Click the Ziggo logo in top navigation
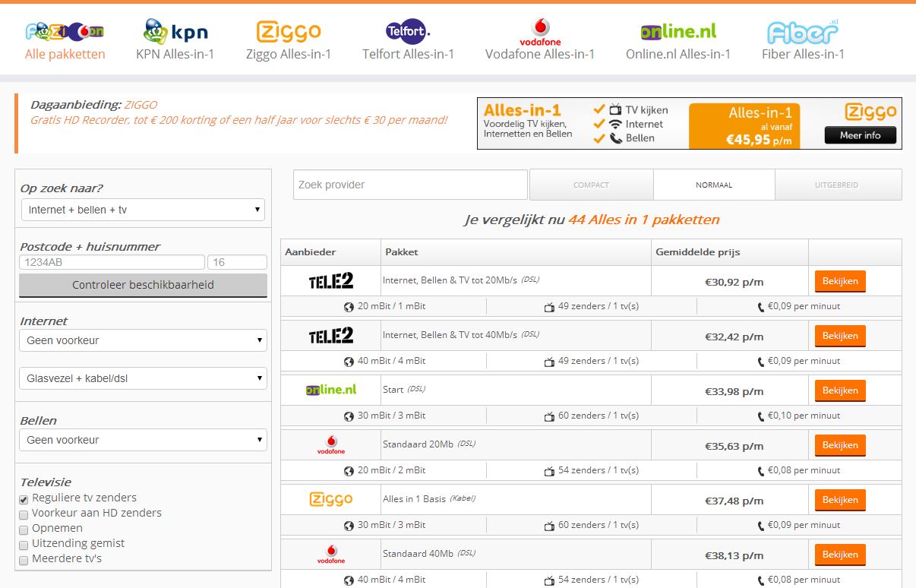Viewport: 916px width, 588px height. point(289,31)
